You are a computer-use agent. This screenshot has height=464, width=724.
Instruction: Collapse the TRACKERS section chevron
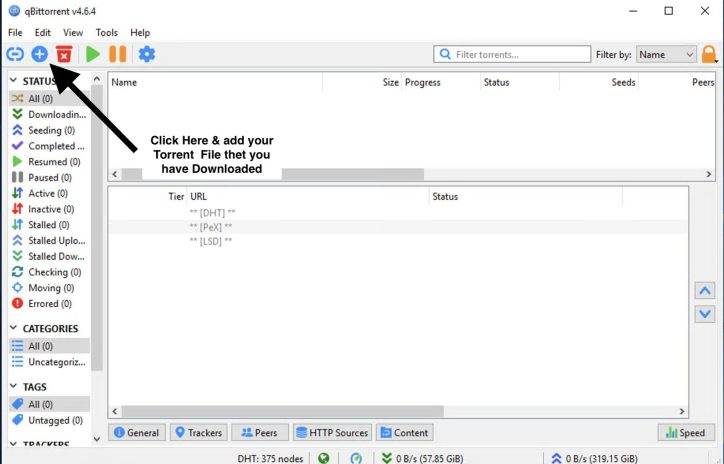point(13,444)
